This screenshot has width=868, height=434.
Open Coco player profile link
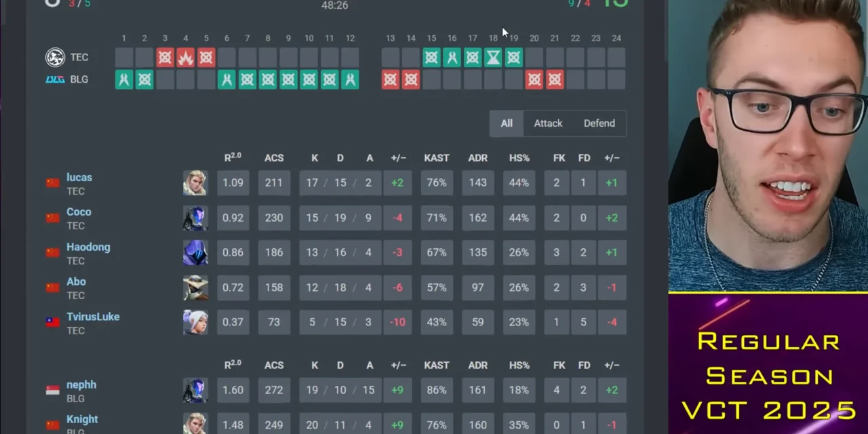tap(79, 212)
